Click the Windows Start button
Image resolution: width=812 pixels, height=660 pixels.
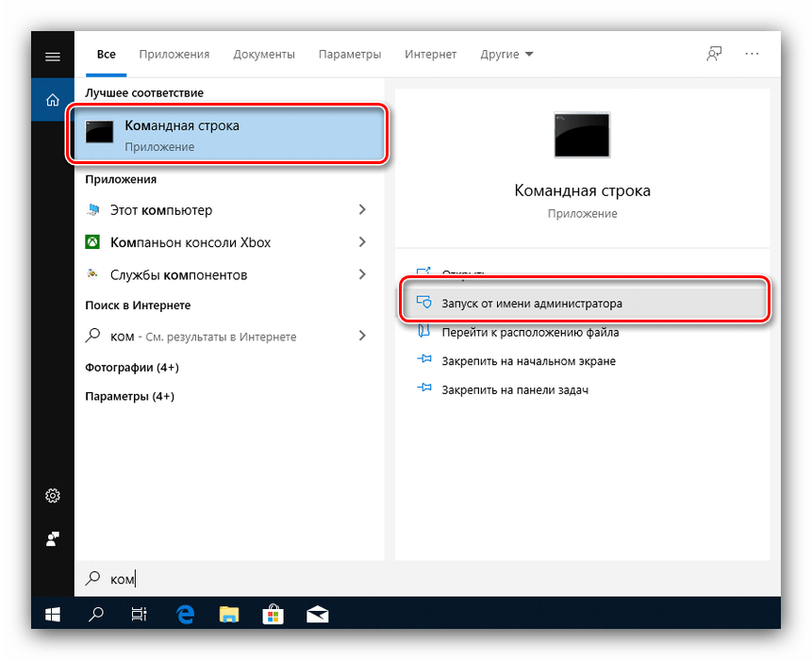(53, 614)
